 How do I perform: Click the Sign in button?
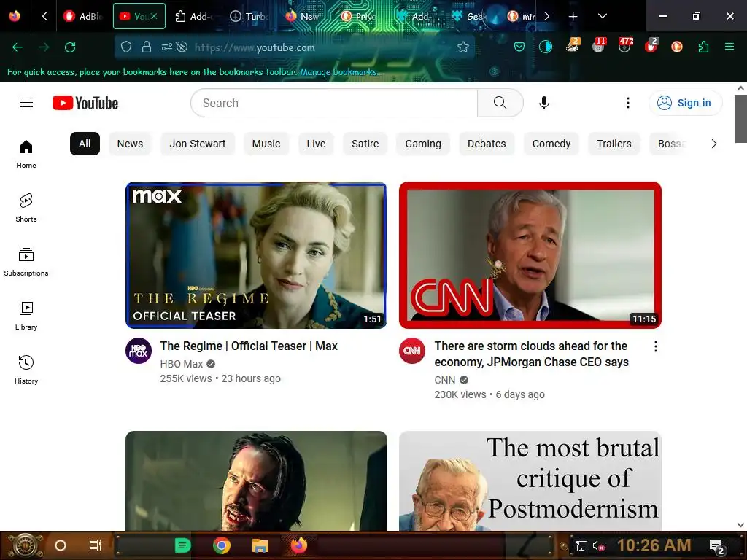pyautogui.click(x=685, y=103)
